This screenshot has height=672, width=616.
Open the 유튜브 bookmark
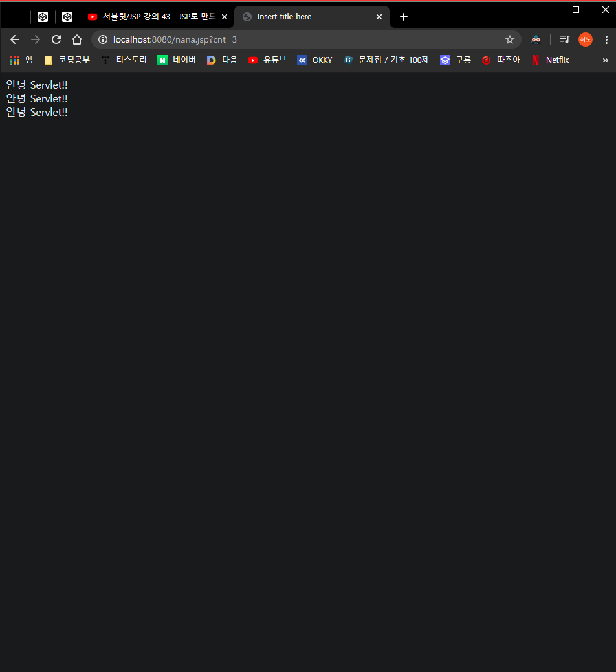(x=267, y=60)
